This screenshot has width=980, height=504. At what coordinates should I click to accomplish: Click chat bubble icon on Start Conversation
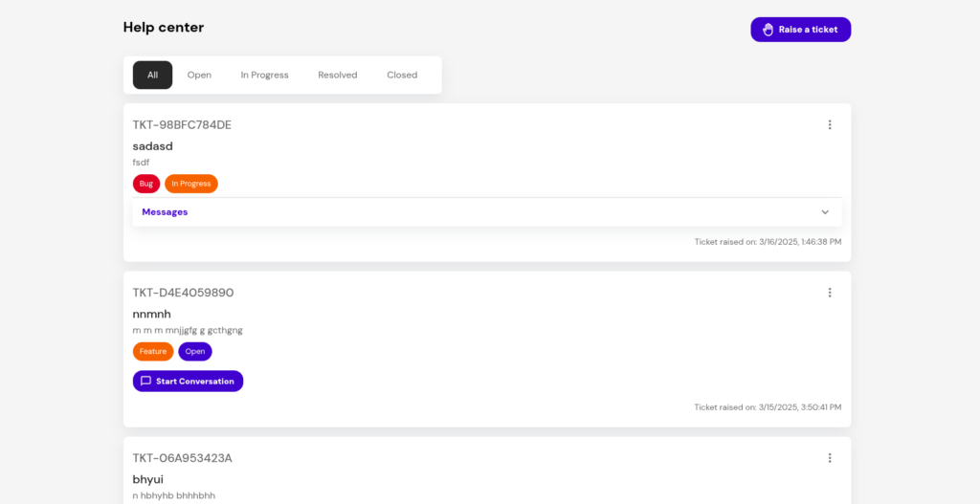pos(145,381)
